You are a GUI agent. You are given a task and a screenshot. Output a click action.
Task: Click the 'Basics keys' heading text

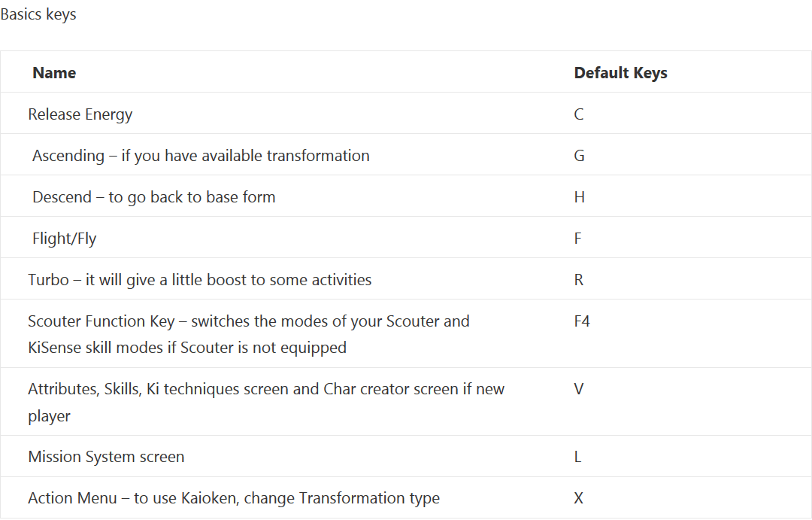[38, 14]
